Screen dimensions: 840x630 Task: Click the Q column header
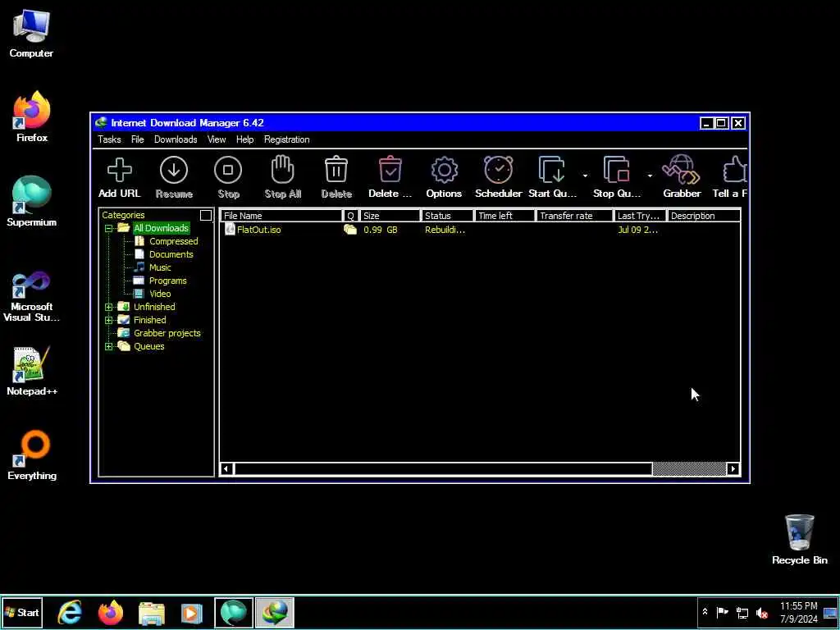(351, 216)
